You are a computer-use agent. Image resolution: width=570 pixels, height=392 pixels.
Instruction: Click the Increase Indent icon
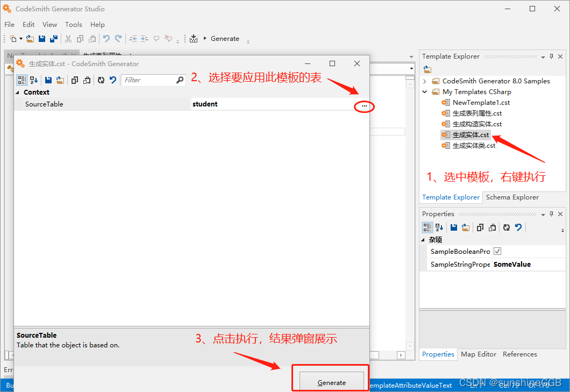point(145,39)
